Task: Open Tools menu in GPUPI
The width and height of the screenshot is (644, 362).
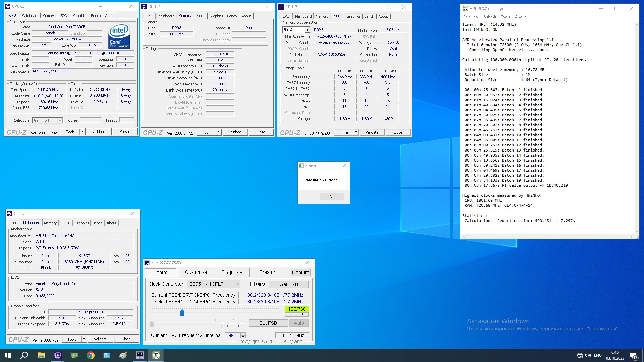Action: pos(505,17)
